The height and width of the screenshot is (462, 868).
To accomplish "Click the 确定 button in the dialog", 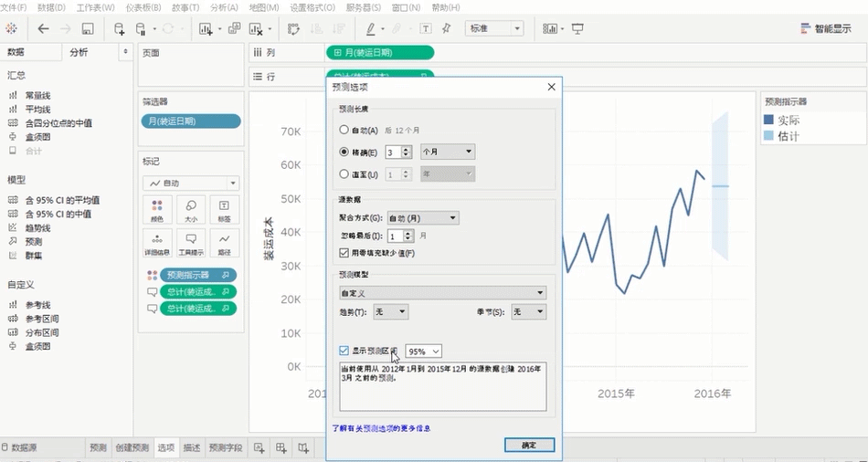I will (529, 445).
